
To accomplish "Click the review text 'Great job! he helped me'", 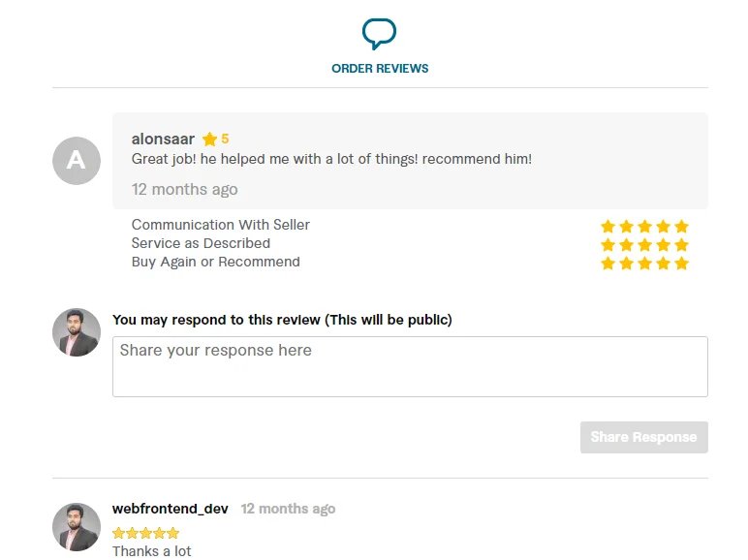I will click(331, 159).
